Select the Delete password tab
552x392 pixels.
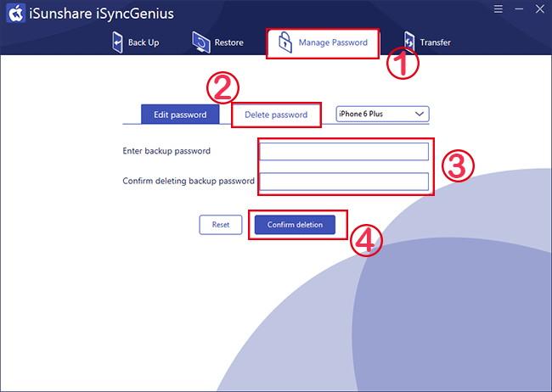pos(276,115)
